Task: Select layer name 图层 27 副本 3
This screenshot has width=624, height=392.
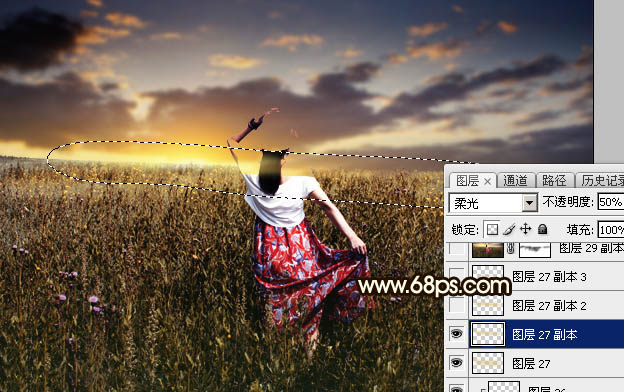Action: (x=549, y=277)
